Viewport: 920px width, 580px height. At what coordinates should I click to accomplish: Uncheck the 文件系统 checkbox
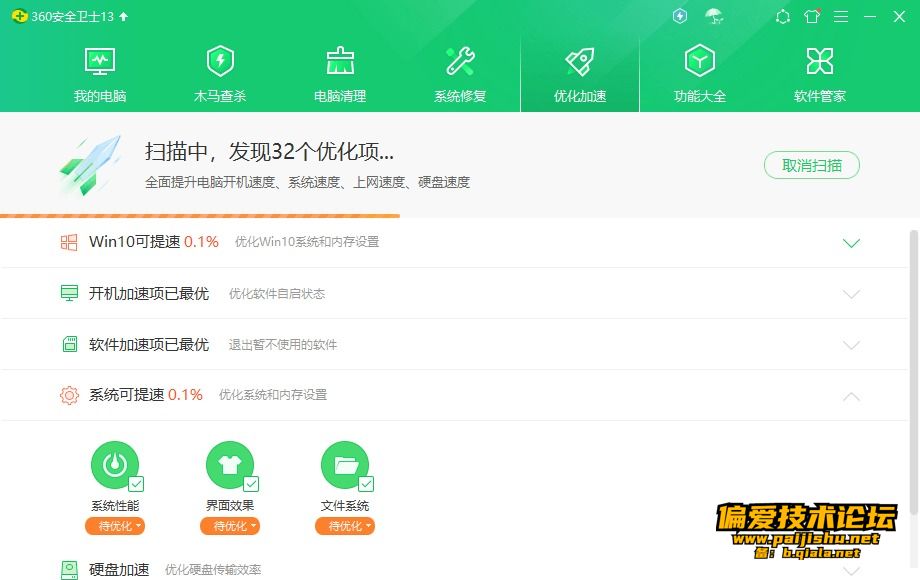366,484
